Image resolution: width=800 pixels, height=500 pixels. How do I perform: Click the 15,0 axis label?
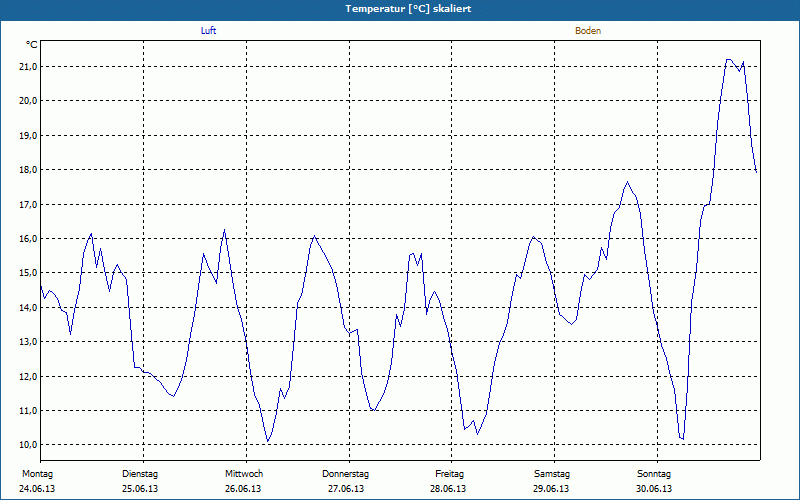(x=29, y=273)
